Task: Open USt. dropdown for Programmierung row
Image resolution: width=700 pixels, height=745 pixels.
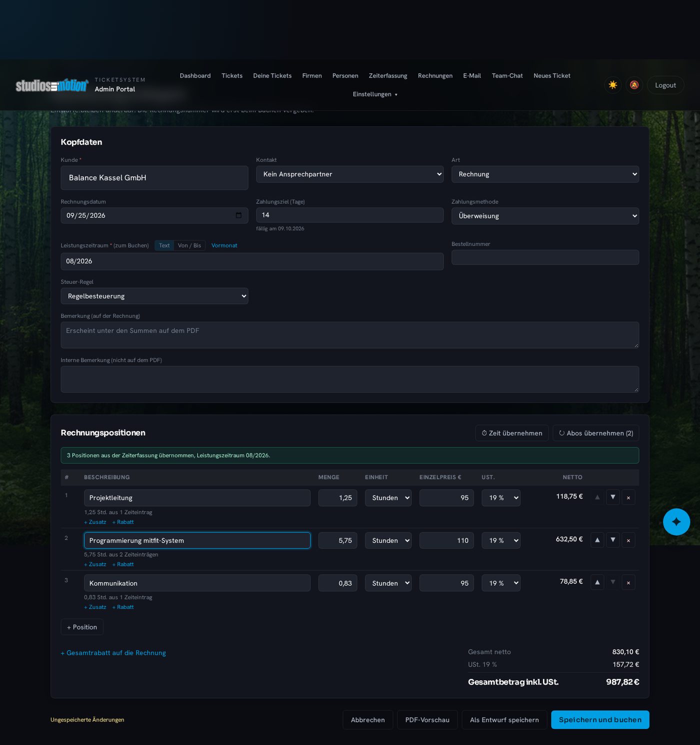Action: point(501,540)
